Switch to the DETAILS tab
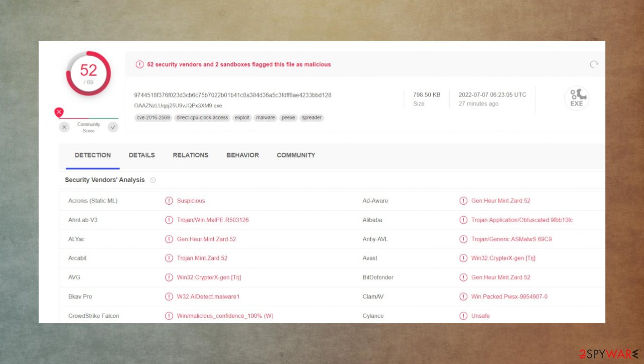644x364 pixels. coord(141,155)
